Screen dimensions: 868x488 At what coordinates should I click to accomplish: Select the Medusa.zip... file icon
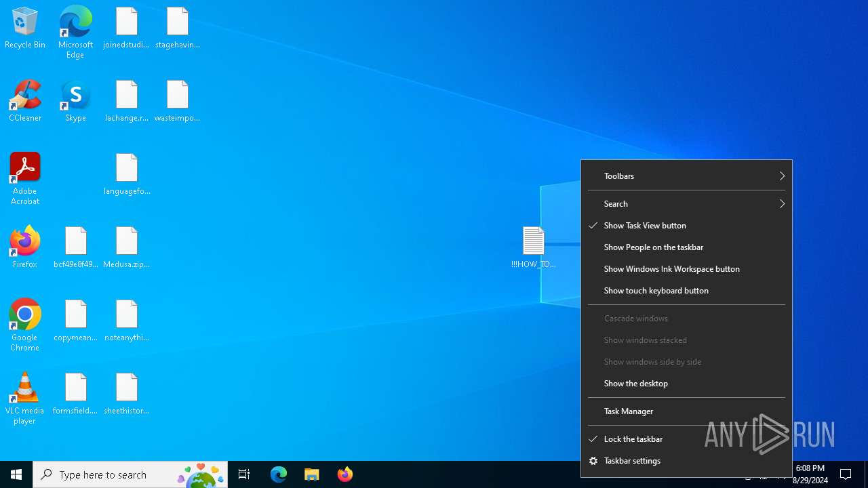coord(126,248)
